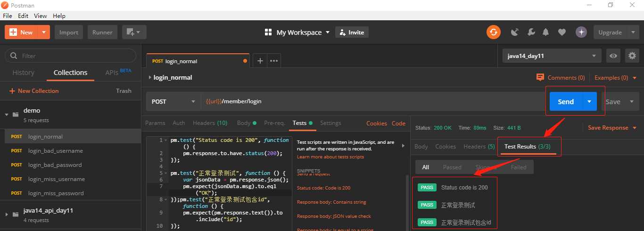This screenshot has height=231, width=644.
Task: Open the request Body tab
Action: tap(247, 123)
